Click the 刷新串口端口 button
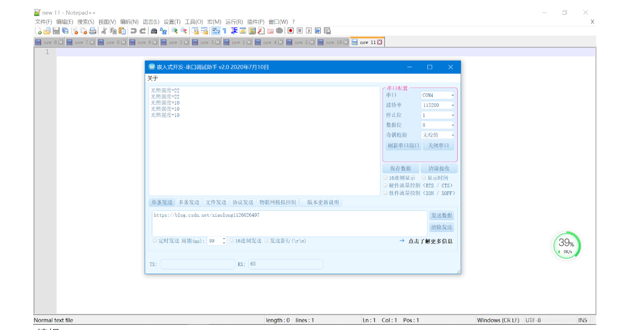 coord(403,145)
